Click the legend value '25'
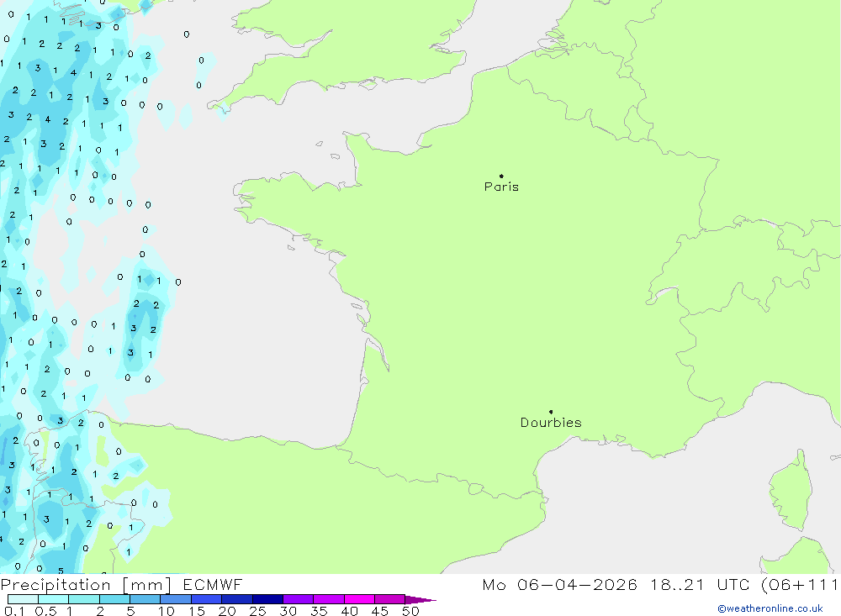 point(258,611)
